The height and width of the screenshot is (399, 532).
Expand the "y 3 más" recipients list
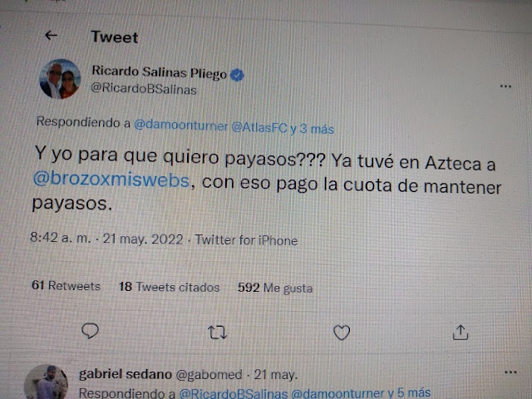(x=313, y=129)
